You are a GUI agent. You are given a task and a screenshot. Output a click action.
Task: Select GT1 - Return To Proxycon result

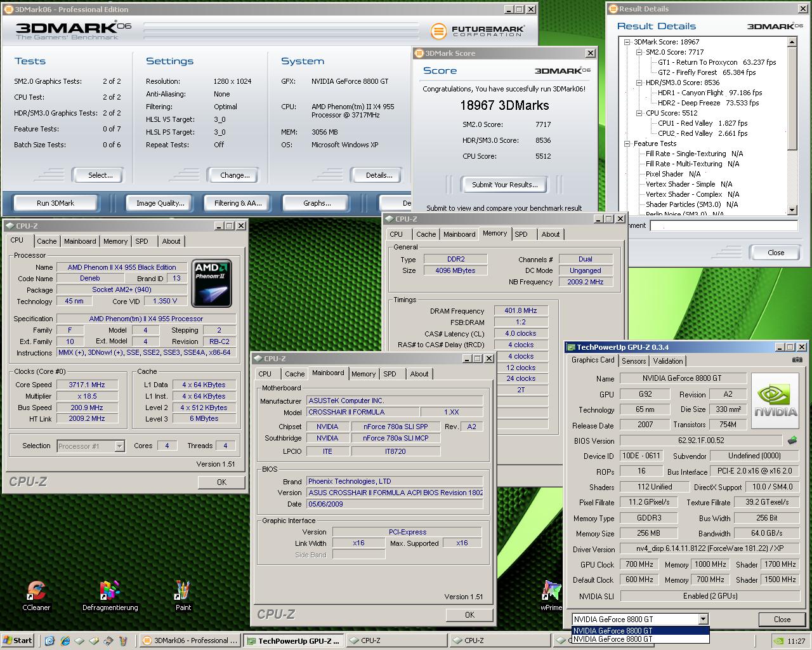point(717,62)
